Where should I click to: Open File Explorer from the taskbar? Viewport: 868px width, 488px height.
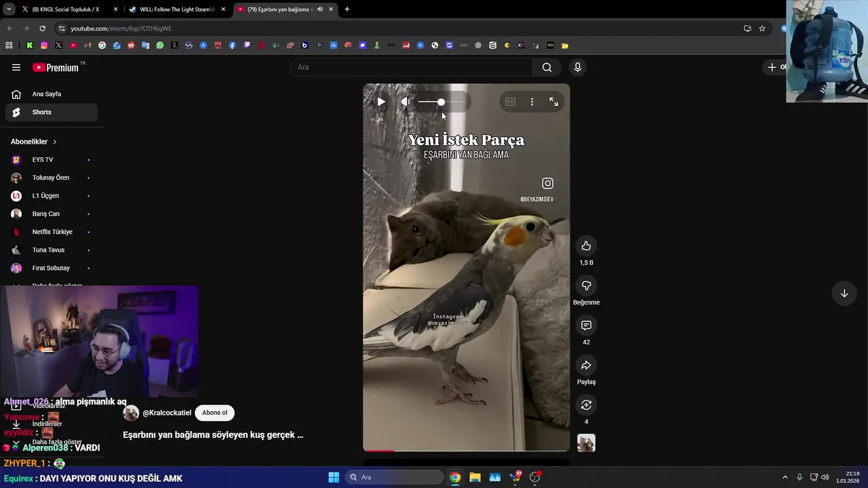click(x=475, y=477)
